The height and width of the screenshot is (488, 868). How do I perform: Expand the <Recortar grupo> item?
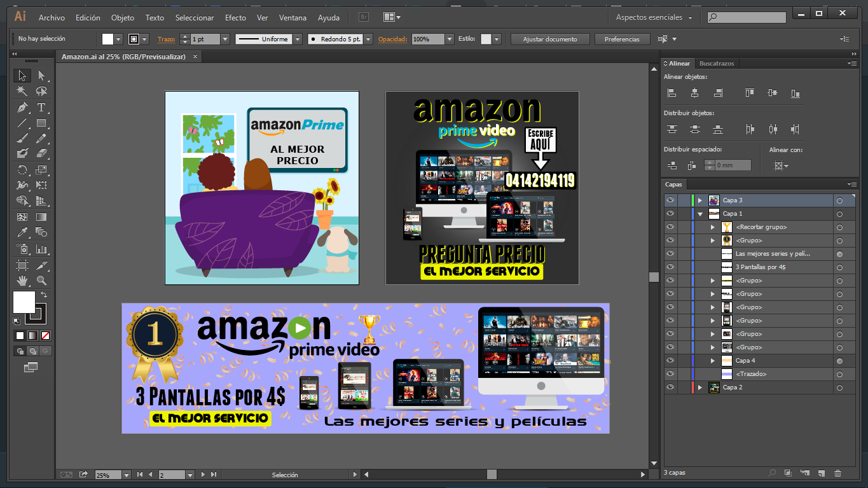click(x=713, y=227)
